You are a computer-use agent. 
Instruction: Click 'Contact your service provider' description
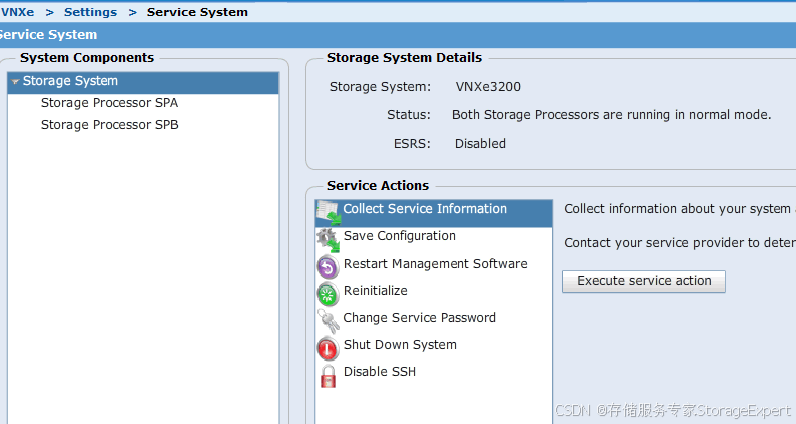(680, 243)
